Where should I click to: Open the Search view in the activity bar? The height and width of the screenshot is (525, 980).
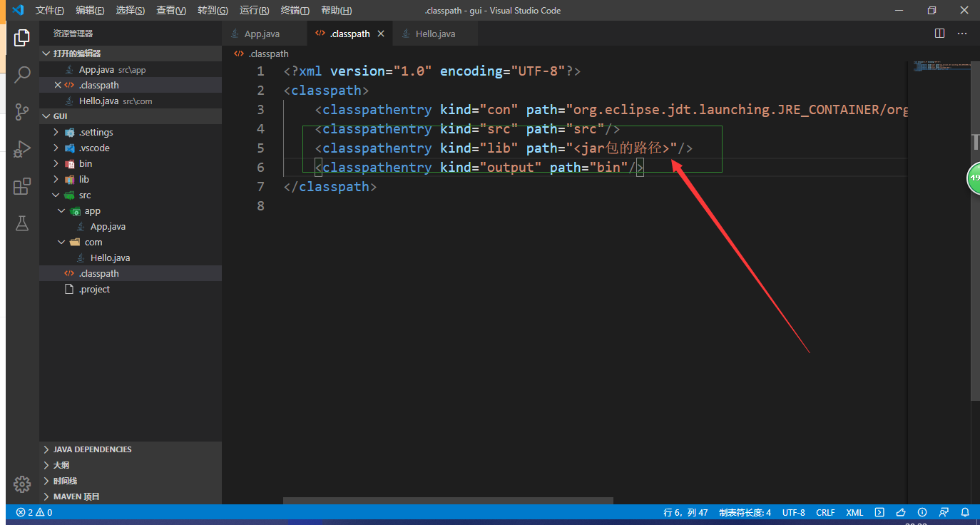coord(21,73)
